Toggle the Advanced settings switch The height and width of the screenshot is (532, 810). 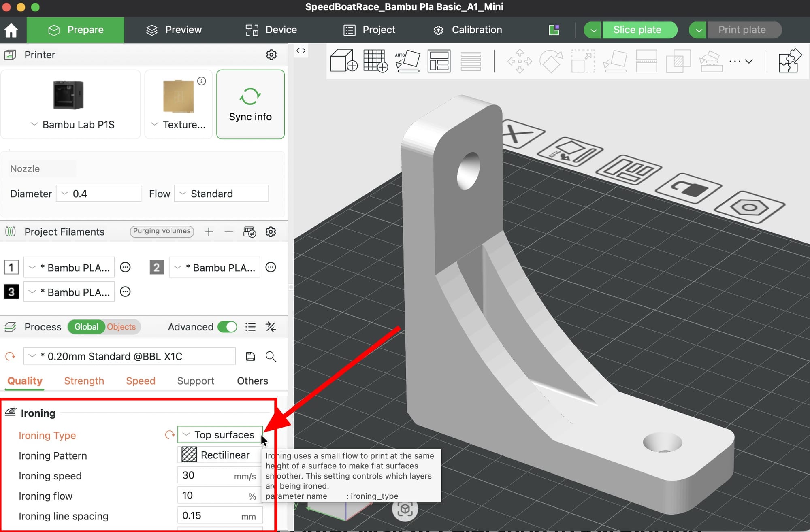pyautogui.click(x=227, y=327)
